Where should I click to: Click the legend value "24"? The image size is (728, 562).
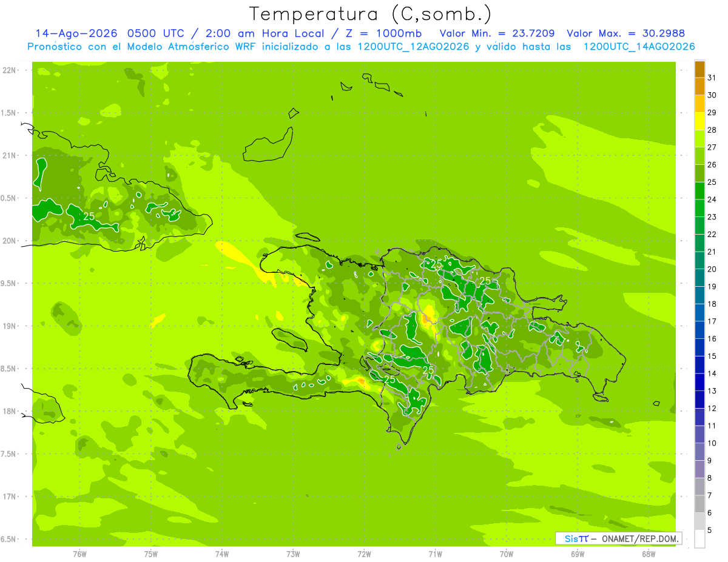click(712, 199)
